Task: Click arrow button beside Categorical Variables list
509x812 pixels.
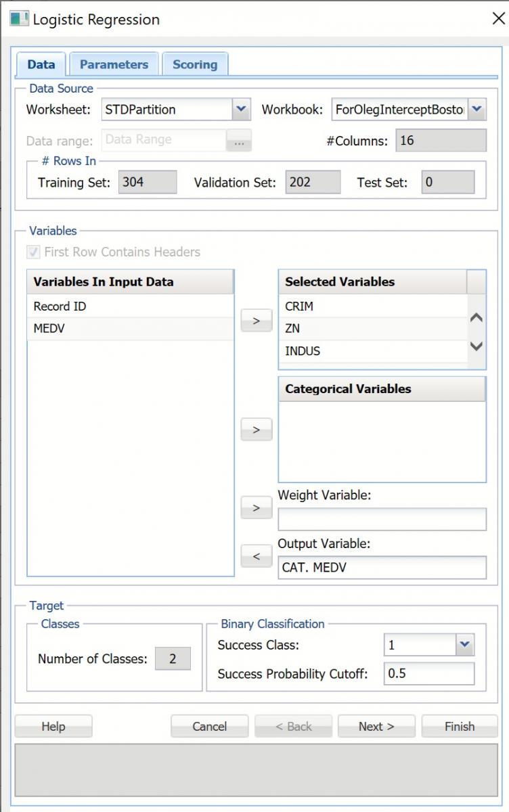Action: [257, 430]
